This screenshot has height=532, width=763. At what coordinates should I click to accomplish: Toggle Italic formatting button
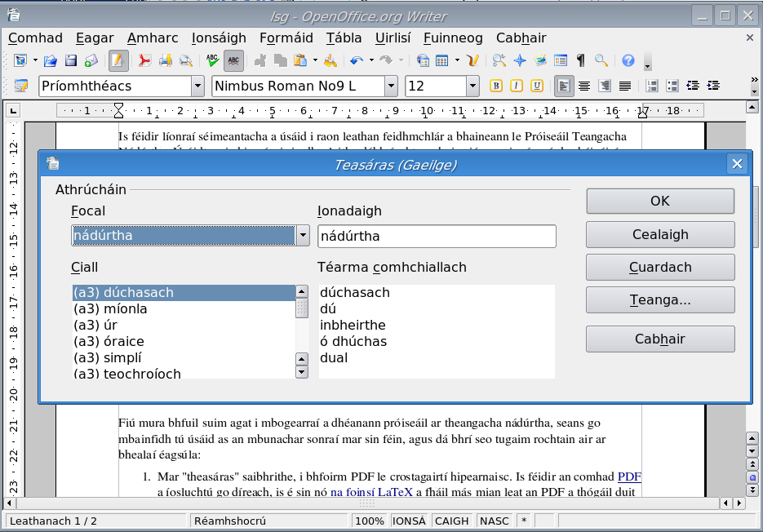click(x=517, y=86)
